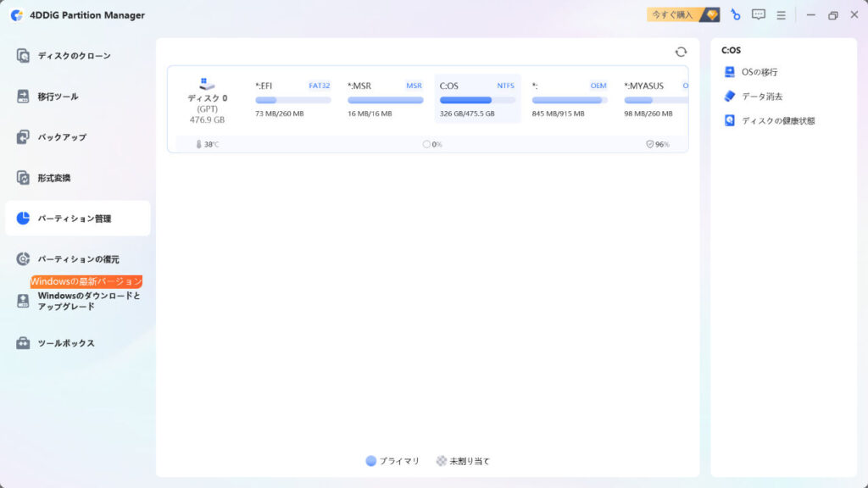This screenshot has width=868, height=488.
Task: Open the ツールボックス section
Action: (x=77, y=343)
